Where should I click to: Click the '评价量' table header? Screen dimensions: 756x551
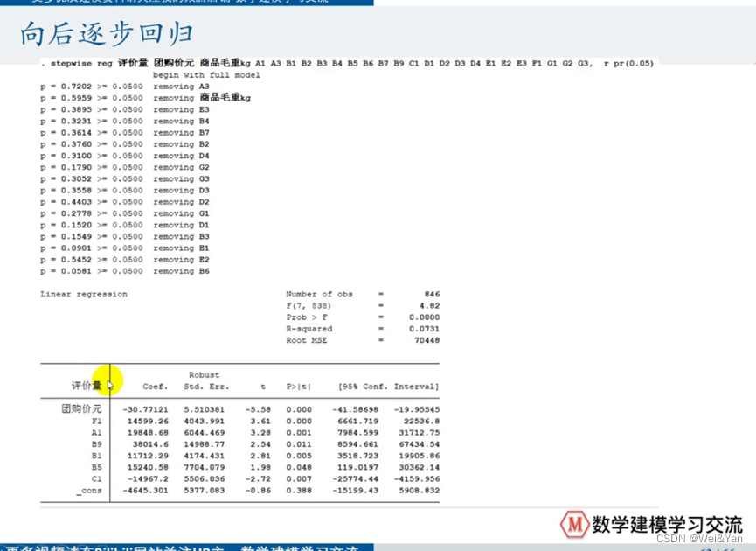tap(87, 386)
